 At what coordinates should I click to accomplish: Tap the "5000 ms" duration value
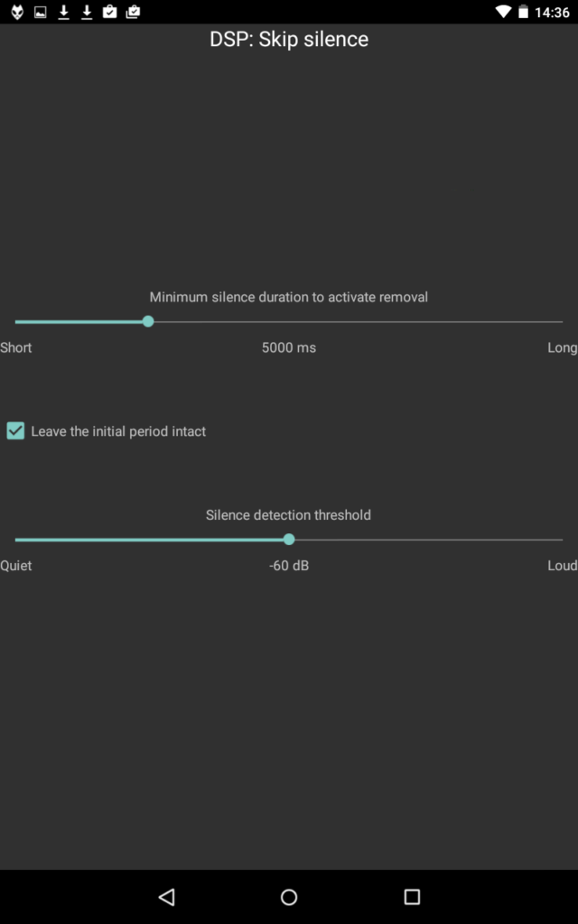(x=289, y=347)
